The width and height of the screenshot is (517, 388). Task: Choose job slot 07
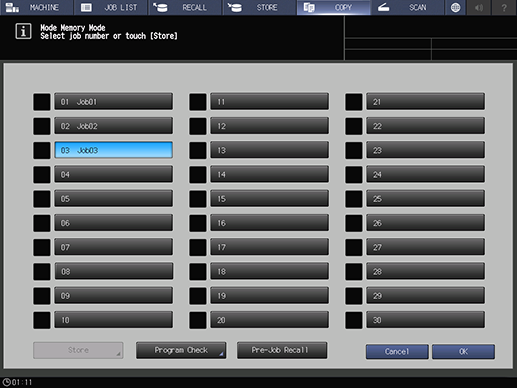point(114,247)
